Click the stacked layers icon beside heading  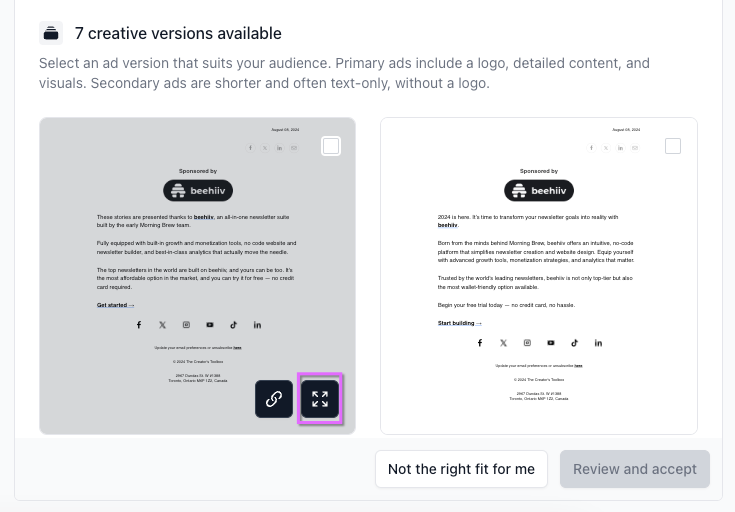pos(51,33)
